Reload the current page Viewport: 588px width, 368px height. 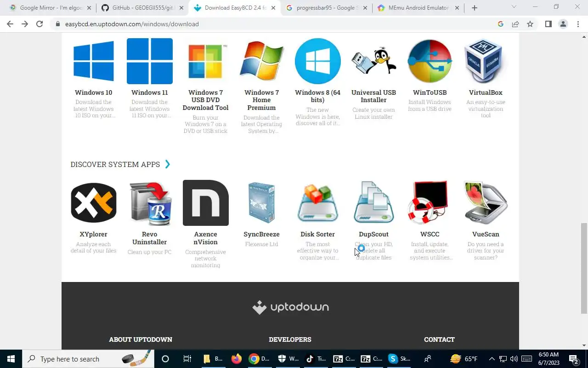40,24
